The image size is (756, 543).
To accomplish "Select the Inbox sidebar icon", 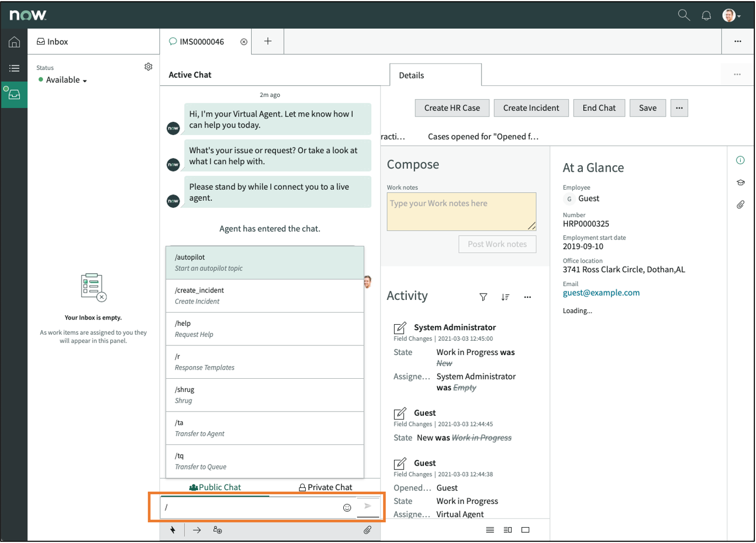I will [x=14, y=95].
